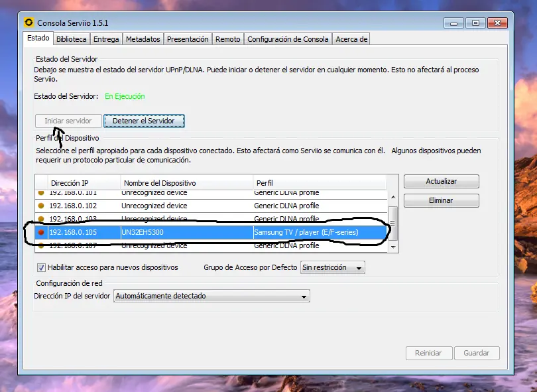The width and height of the screenshot is (537, 392).
Task: Toggle Habilitar acceso para nuevos dispositivos checkbox
Action: click(41, 267)
